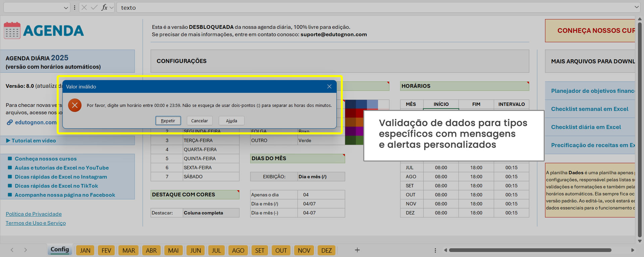Select the EXIBIÇÃO value Dia e mês (/)
Screen dimensions: 644x257
pyautogui.click(x=321, y=177)
